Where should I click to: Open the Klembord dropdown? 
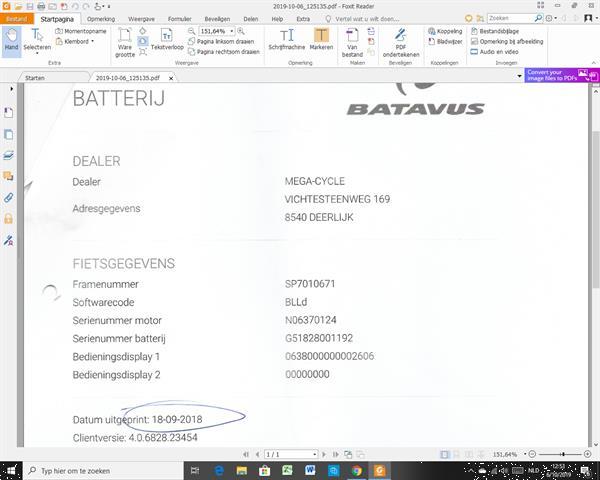pos(75,41)
